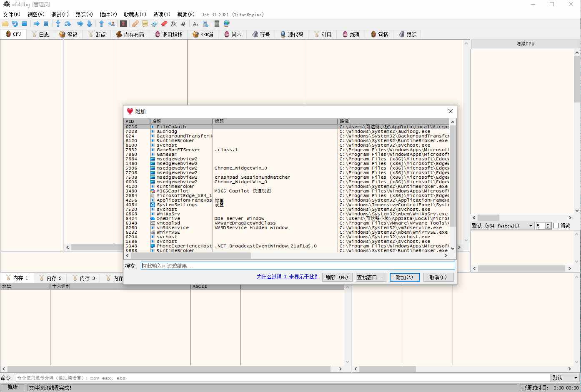This screenshot has width=581, height=392.
Task: Click the step over toolbar icon
Action: pos(68,24)
